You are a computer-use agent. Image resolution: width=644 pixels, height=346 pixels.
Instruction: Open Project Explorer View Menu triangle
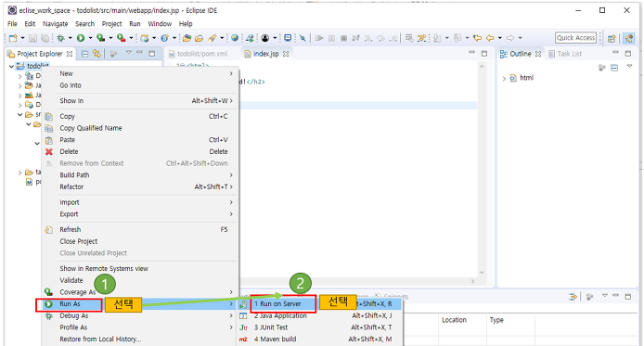[x=129, y=53]
